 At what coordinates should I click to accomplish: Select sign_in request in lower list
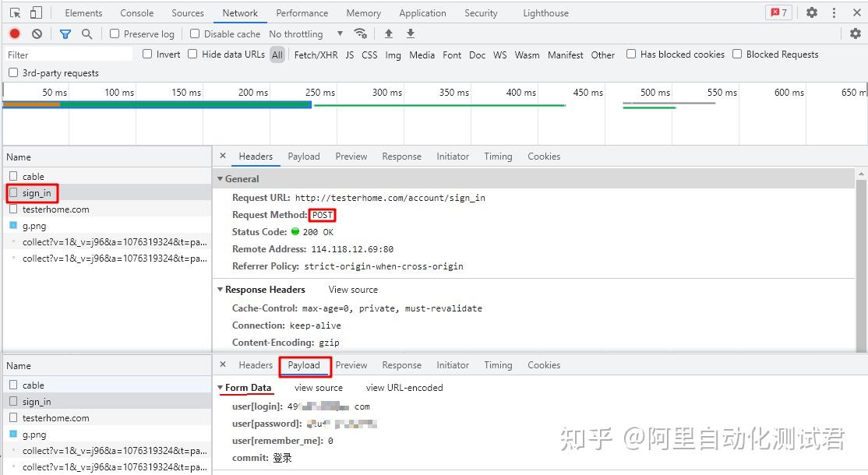click(x=108, y=402)
